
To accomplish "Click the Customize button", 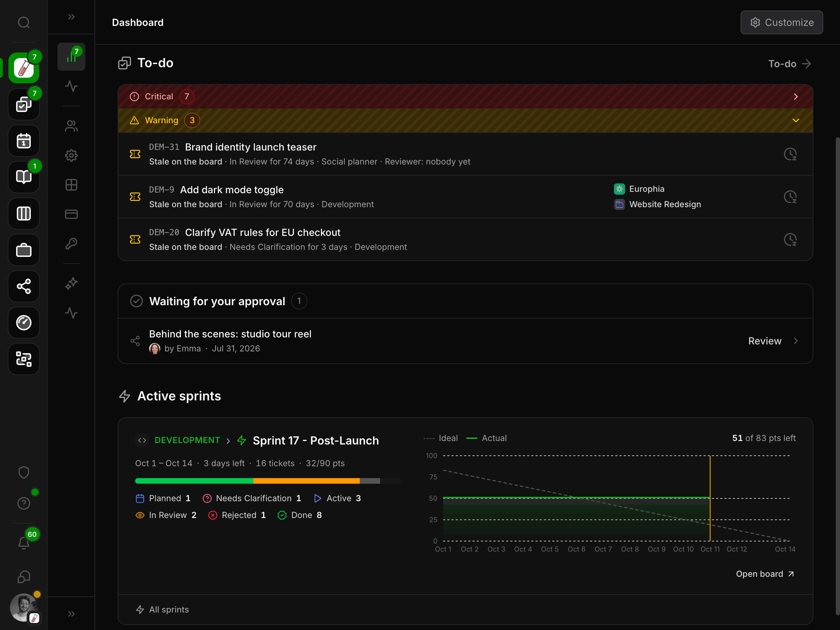I will coord(782,22).
